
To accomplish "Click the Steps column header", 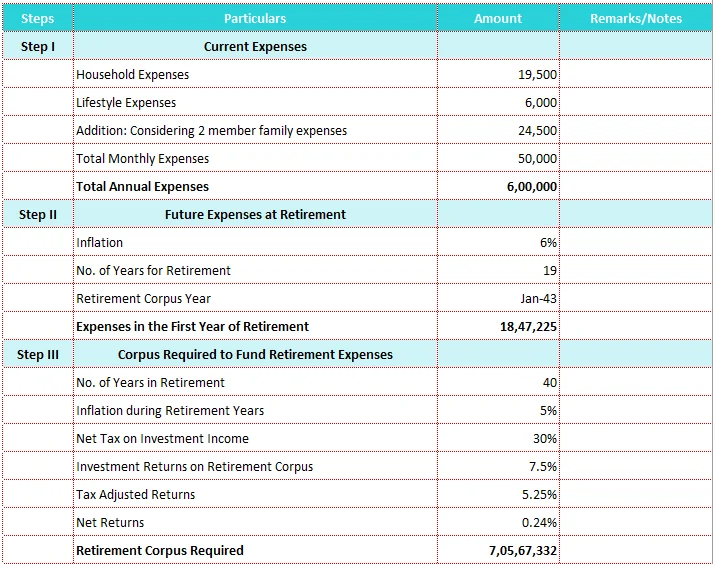I will (37, 18).
